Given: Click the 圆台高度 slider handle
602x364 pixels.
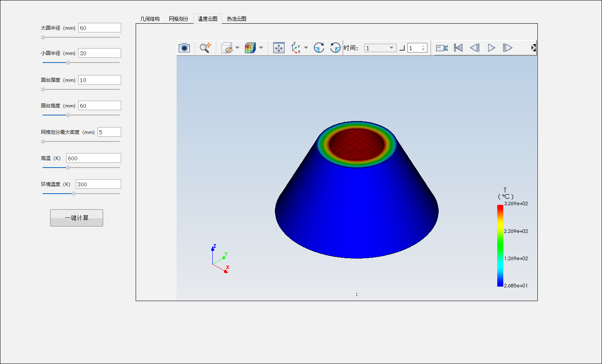Looking at the screenshot, I should pos(68,115).
